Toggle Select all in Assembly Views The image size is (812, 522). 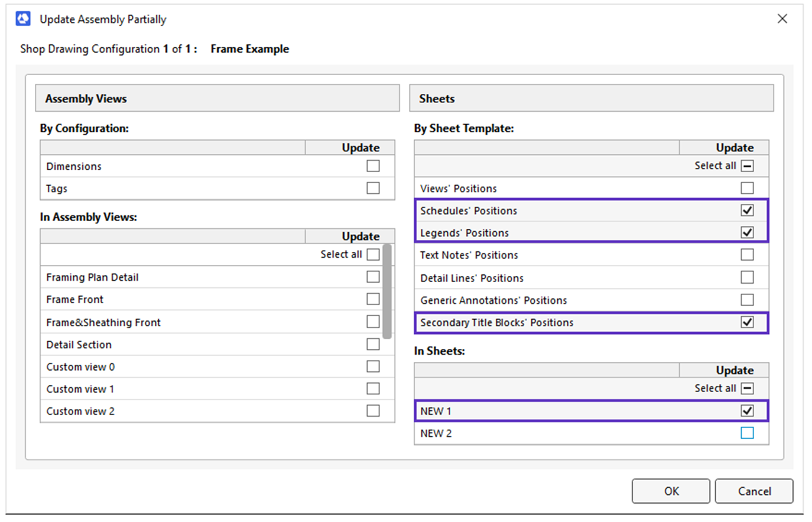(x=373, y=254)
